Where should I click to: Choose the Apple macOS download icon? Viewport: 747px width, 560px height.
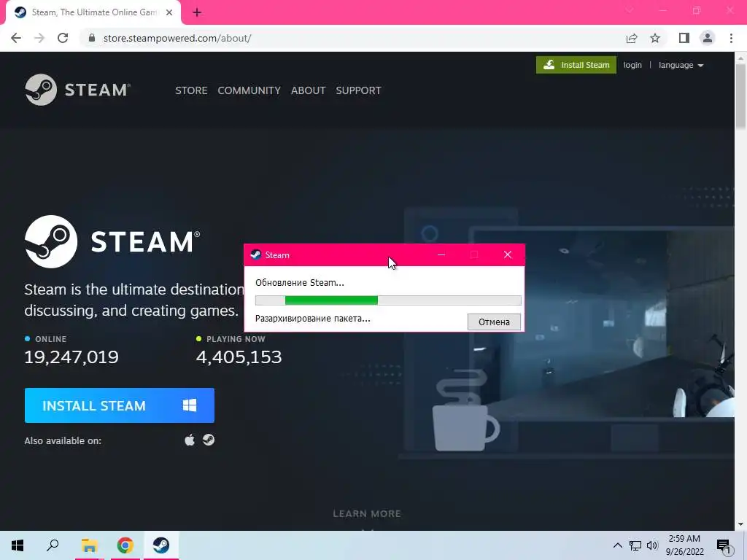[x=190, y=440]
